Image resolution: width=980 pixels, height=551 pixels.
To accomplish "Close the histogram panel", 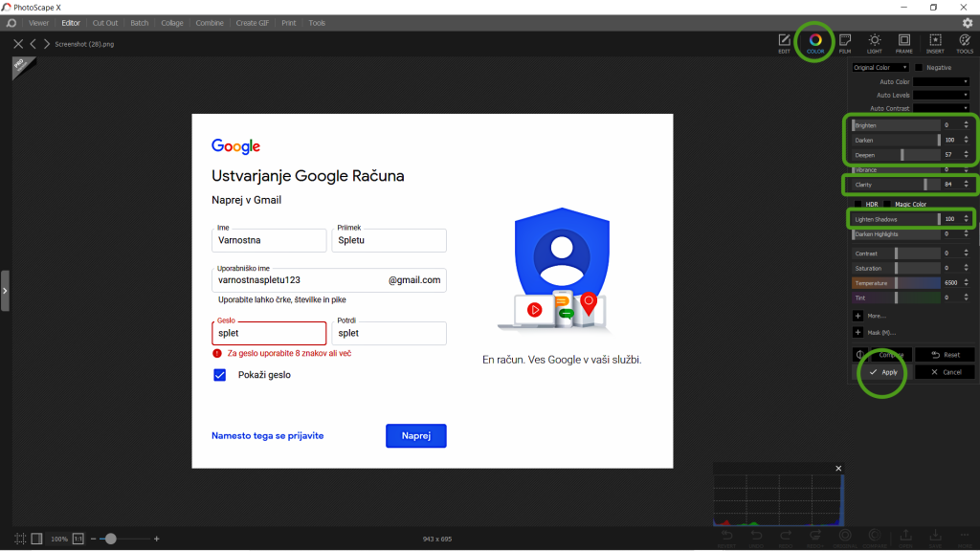I will pos(838,469).
